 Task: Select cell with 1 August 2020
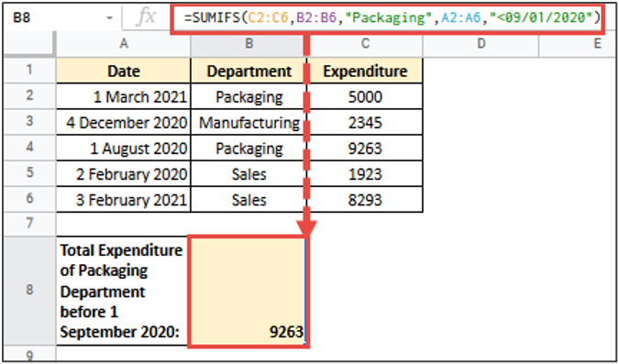(x=124, y=149)
